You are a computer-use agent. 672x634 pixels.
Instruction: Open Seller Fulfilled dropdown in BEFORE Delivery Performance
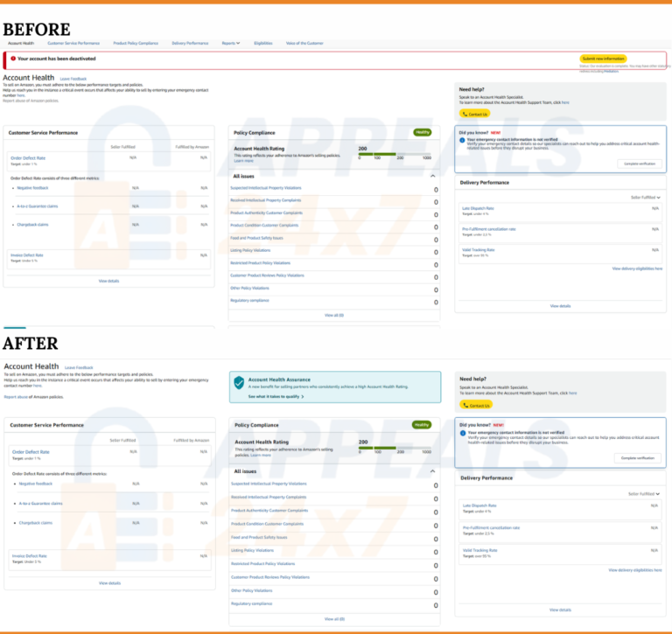pyautogui.click(x=646, y=198)
